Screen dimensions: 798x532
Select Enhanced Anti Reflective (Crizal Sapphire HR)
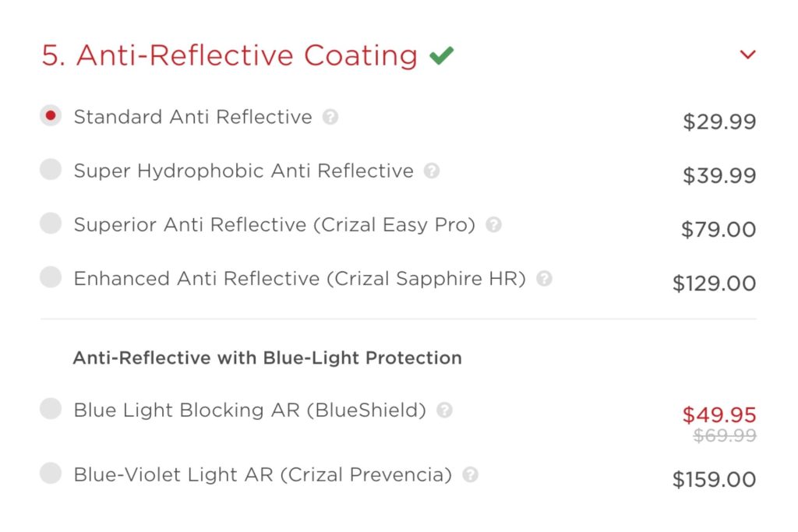coord(50,277)
